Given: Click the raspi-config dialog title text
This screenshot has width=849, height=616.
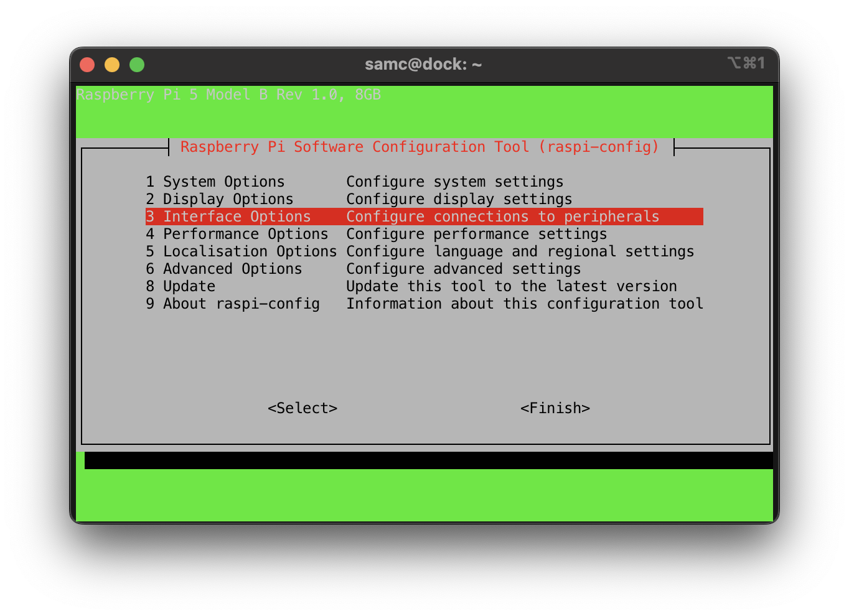Looking at the screenshot, I should 420,147.
